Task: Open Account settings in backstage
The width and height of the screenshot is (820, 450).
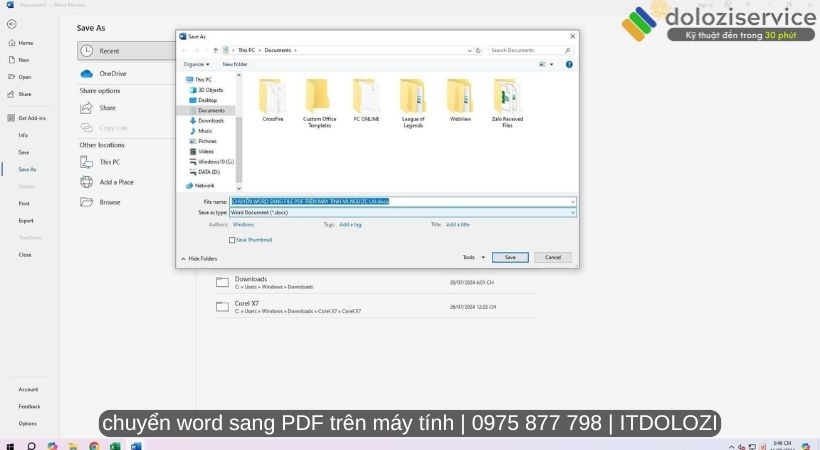Action: pyautogui.click(x=28, y=389)
